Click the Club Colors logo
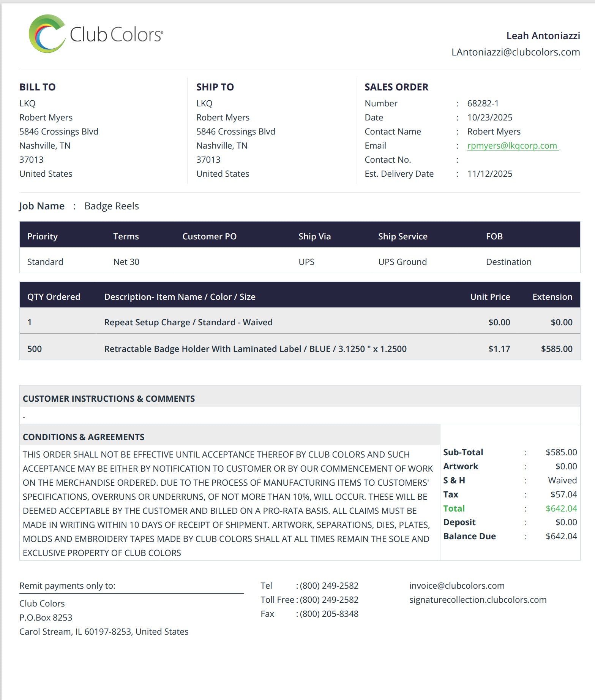This screenshot has height=700, width=595. (96, 34)
